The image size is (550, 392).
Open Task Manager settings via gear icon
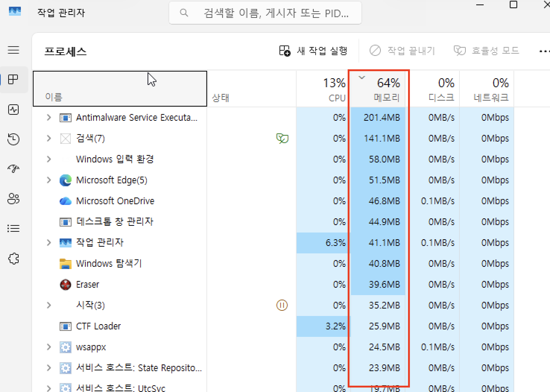(x=14, y=259)
